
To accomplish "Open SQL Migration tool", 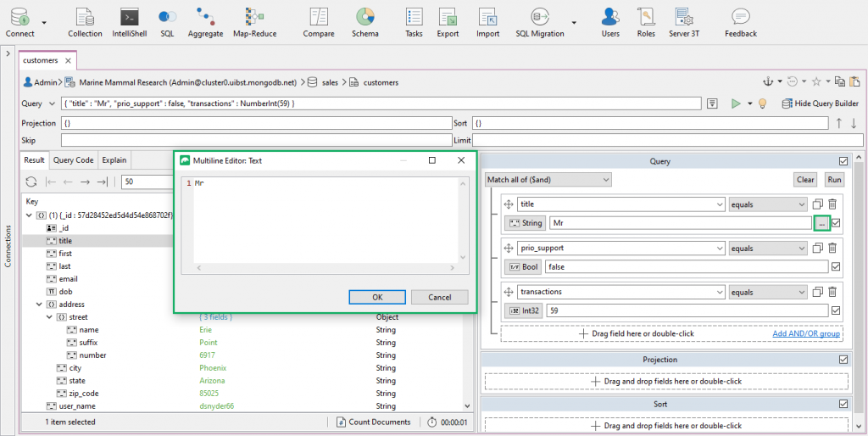I will pos(540,22).
